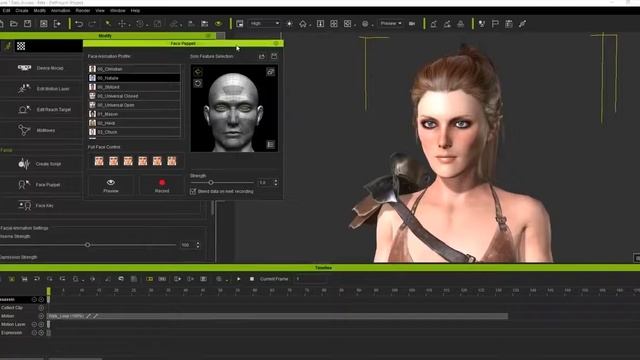Click the Viseme Strength value field
640x360 pixels.
187,245
